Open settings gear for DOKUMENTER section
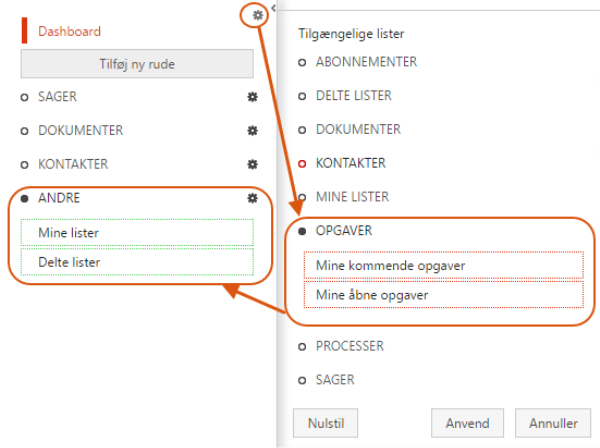The width and height of the screenshot is (600, 448). (x=253, y=131)
